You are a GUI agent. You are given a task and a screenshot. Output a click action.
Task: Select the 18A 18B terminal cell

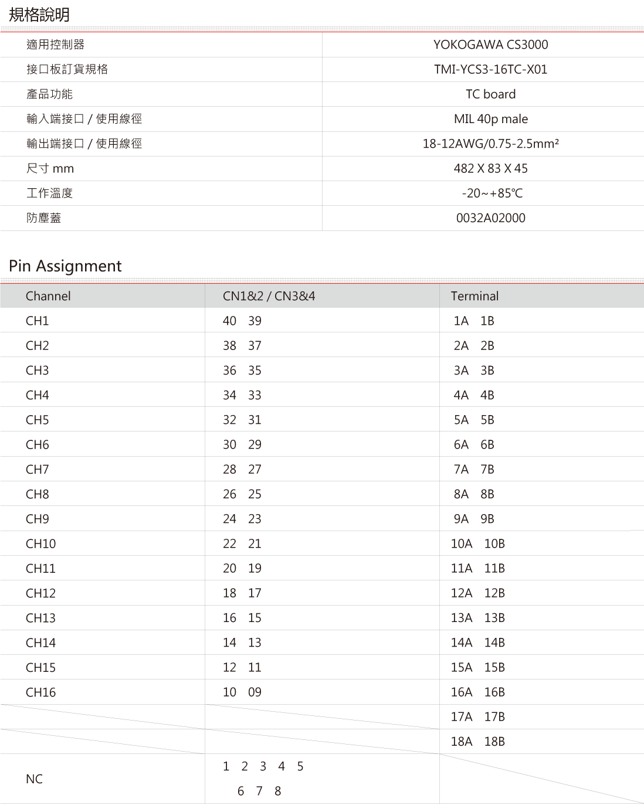477,742
